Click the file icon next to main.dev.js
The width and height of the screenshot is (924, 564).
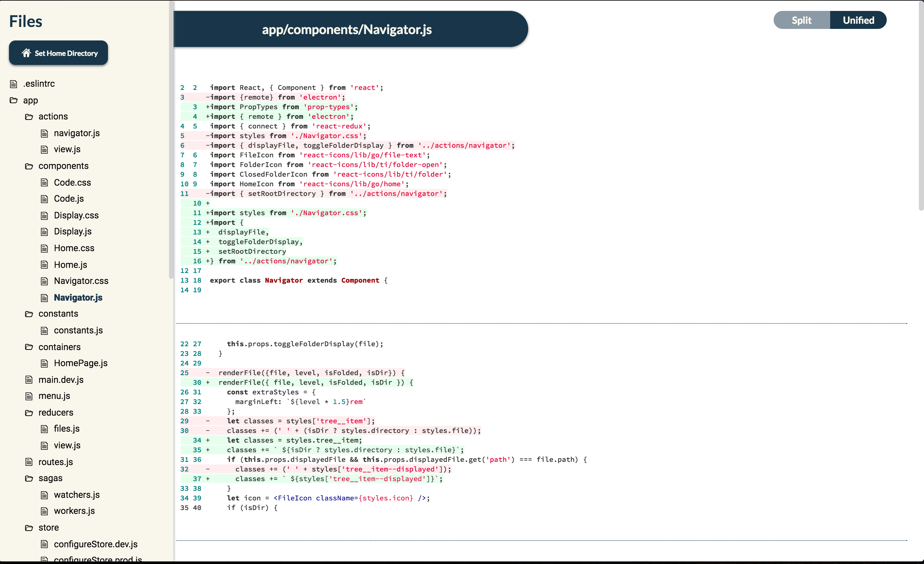click(29, 380)
